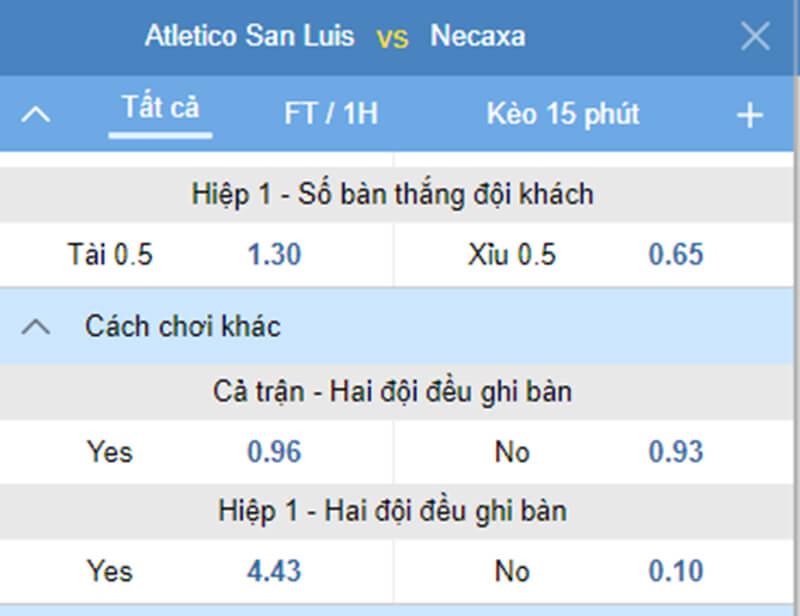Click the Cách chơi khác section header
This screenshot has height=616, width=800.
click(183, 326)
